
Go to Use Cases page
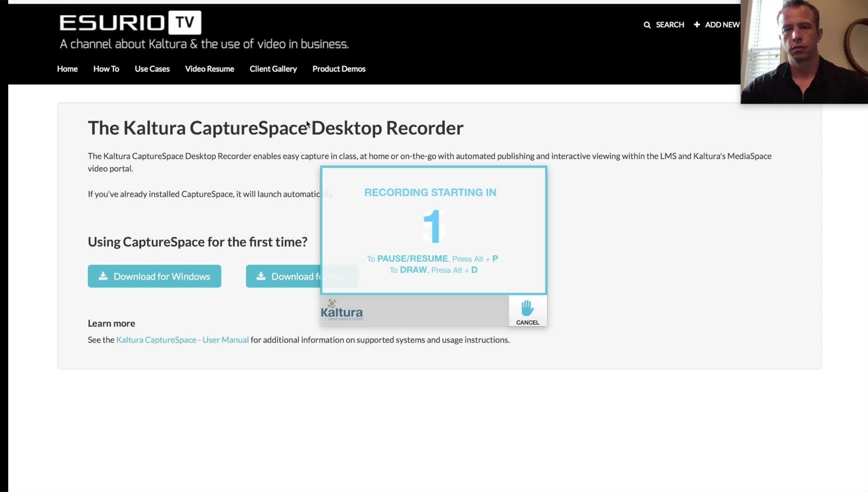pyautogui.click(x=152, y=69)
